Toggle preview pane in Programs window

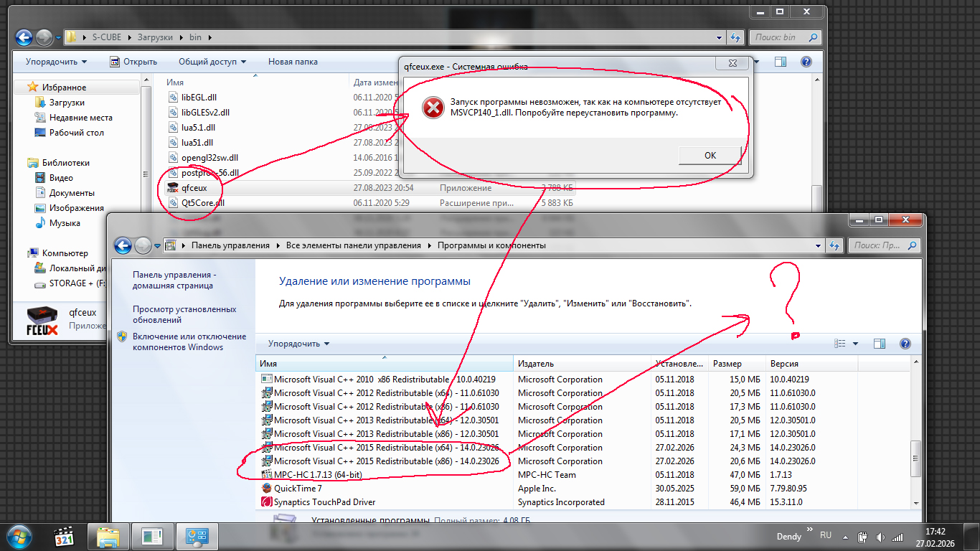point(880,344)
